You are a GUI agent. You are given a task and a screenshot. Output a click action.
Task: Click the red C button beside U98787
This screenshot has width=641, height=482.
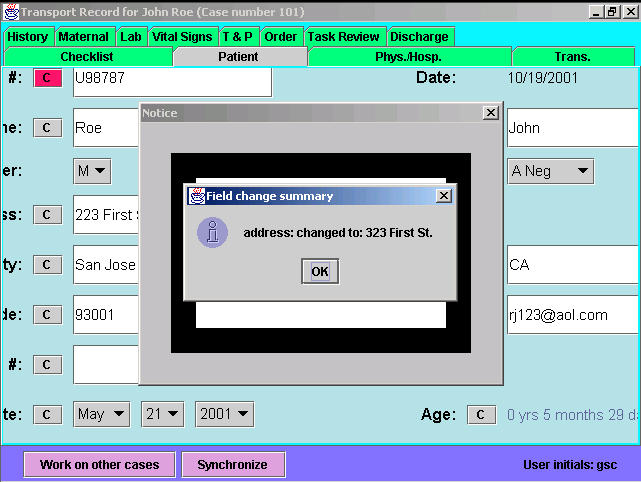[x=47, y=78]
